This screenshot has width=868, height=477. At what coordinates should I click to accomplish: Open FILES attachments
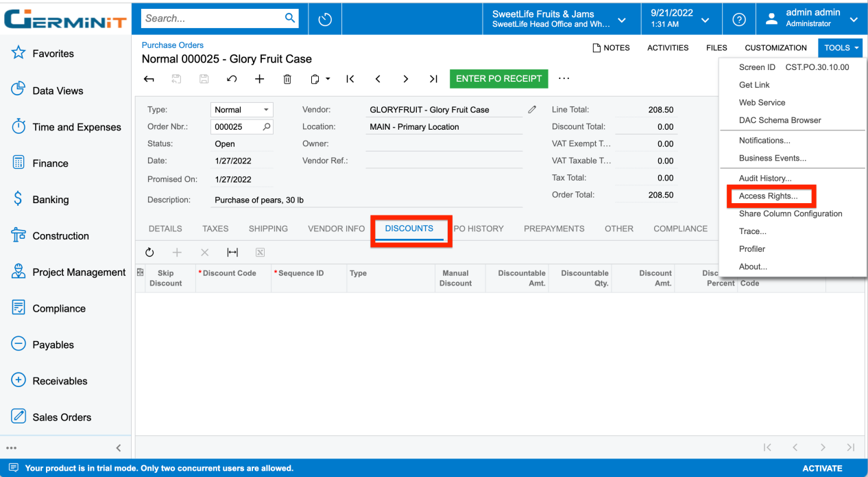716,48
